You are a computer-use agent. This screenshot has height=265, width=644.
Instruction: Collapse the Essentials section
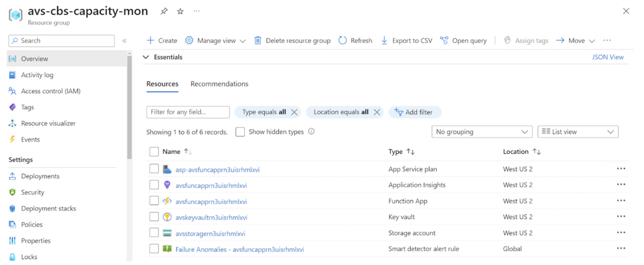[x=146, y=57]
